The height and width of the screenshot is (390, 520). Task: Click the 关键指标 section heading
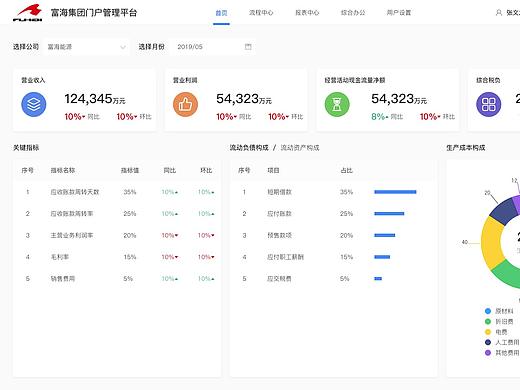click(26, 148)
